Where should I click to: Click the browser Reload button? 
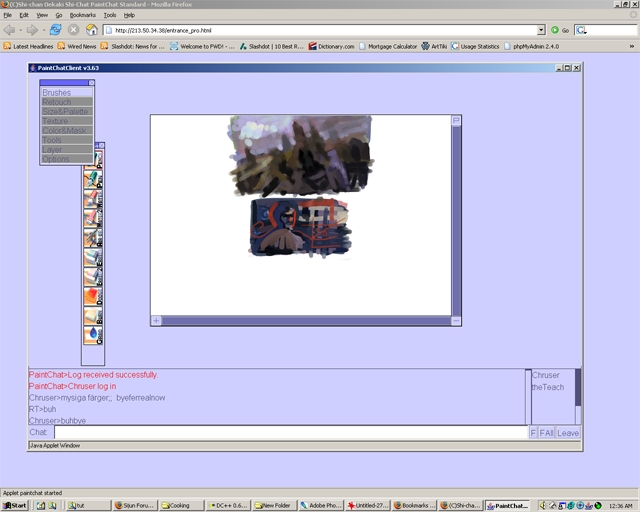click(56, 30)
